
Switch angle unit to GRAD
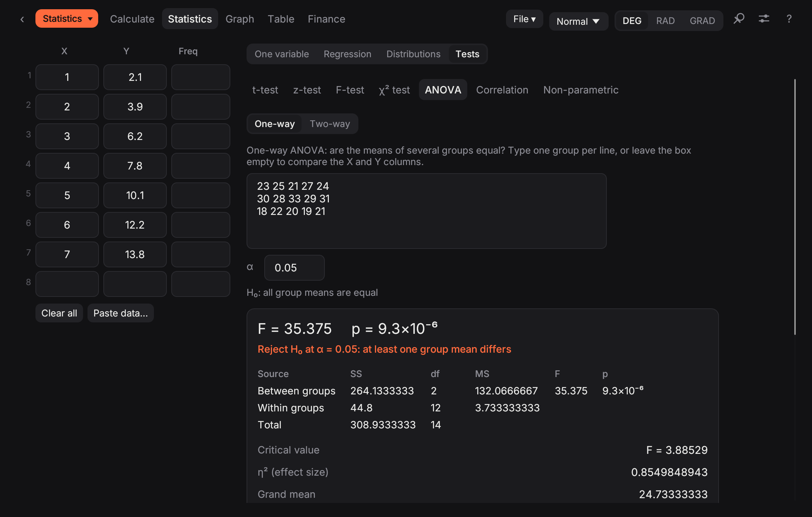[x=702, y=21]
